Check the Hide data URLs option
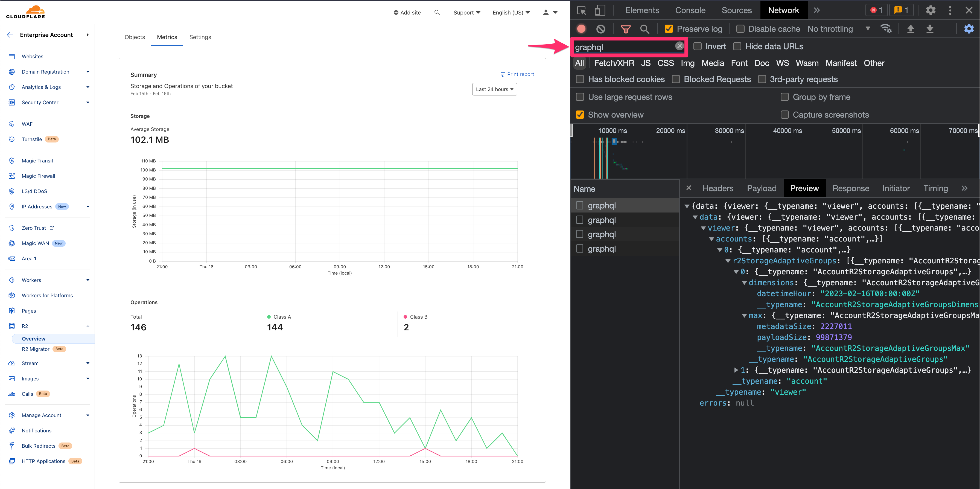The image size is (980, 489). [x=737, y=46]
